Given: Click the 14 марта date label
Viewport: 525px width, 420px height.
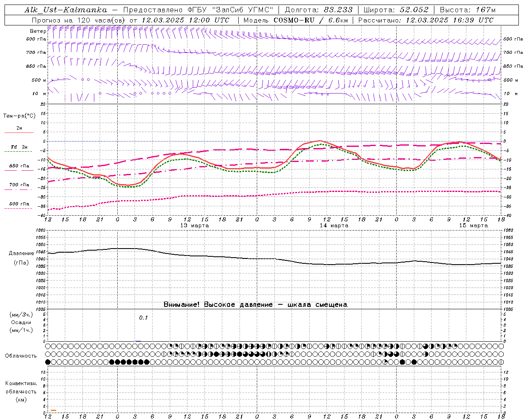Looking at the screenshot, I should [x=334, y=226].
